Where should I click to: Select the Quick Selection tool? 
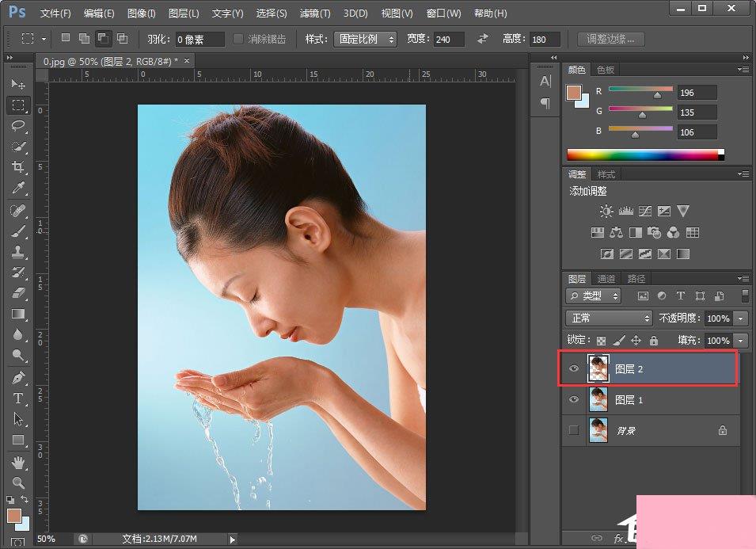(18, 147)
